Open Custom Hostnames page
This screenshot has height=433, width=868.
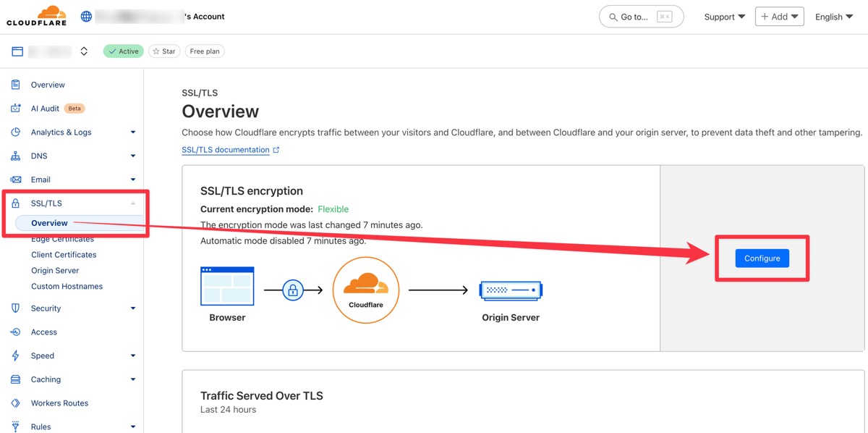[67, 287]
